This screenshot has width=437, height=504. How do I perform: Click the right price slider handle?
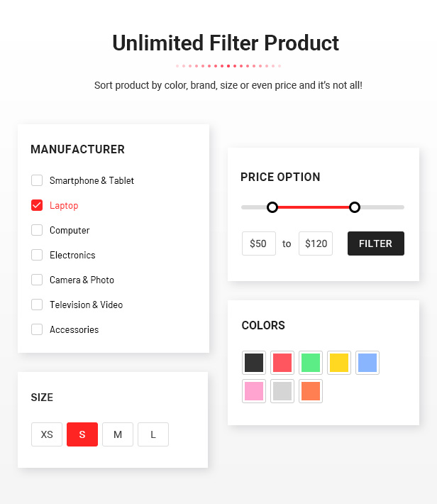(x=355, y=207)
